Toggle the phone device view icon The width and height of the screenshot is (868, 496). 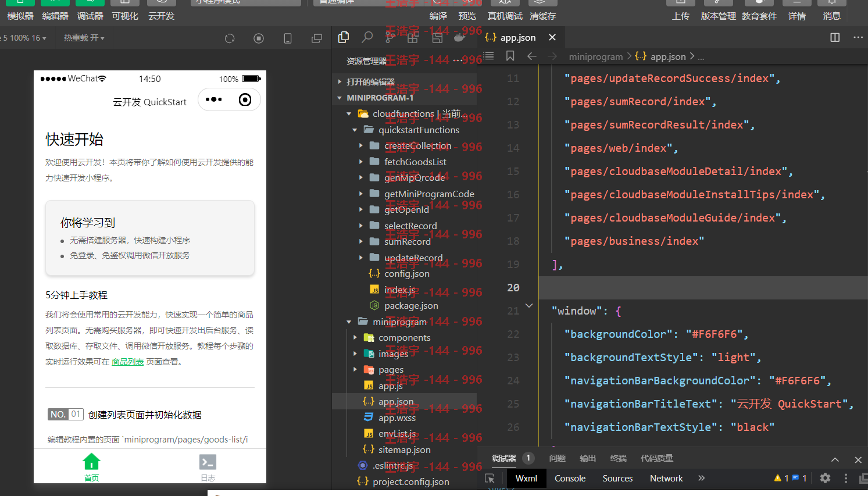287,38
